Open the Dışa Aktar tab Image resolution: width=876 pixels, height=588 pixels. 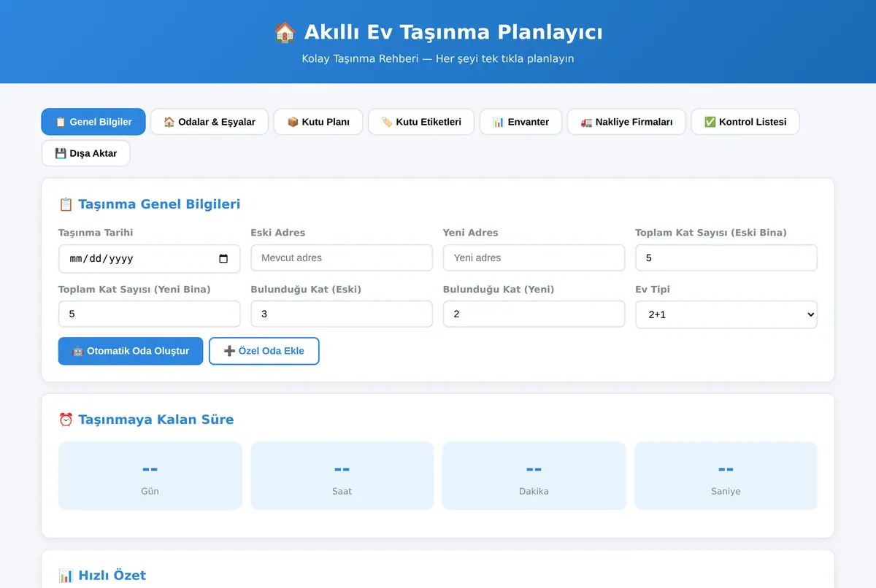[x=85, y=153]
